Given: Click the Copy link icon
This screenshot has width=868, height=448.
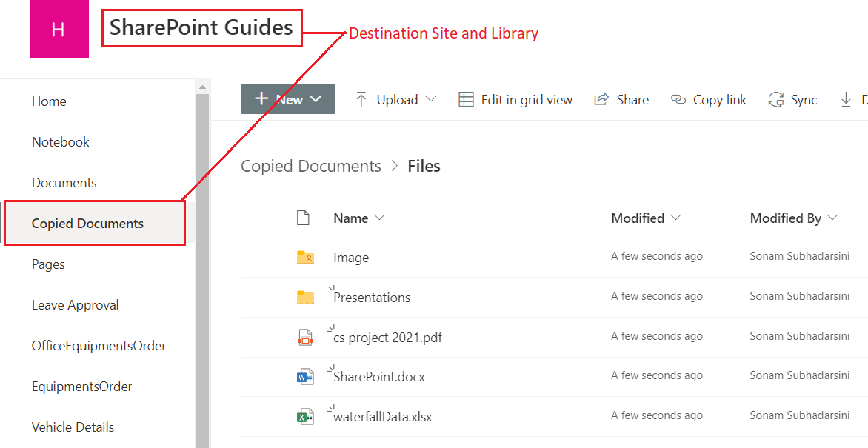Looking at the screenshot, I should pos(679,98).
